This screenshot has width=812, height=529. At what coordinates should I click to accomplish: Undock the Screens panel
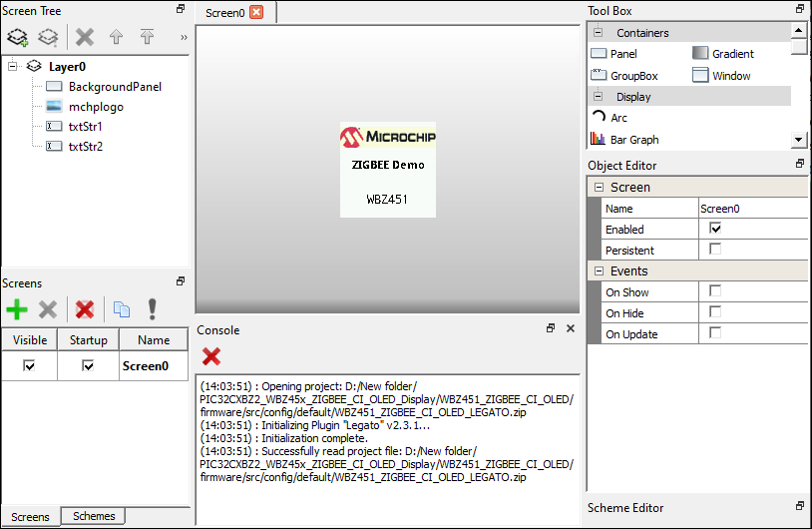coord(181,280)
